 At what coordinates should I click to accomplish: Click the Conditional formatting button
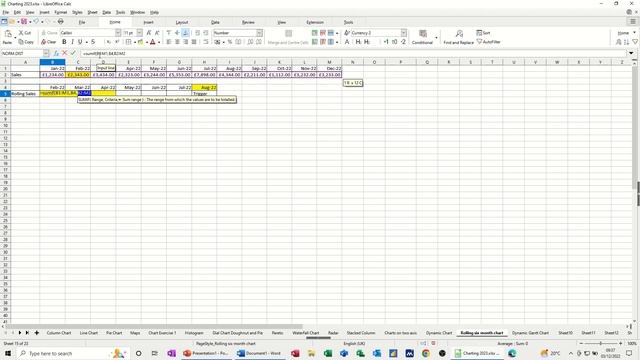tap(422, 37)
